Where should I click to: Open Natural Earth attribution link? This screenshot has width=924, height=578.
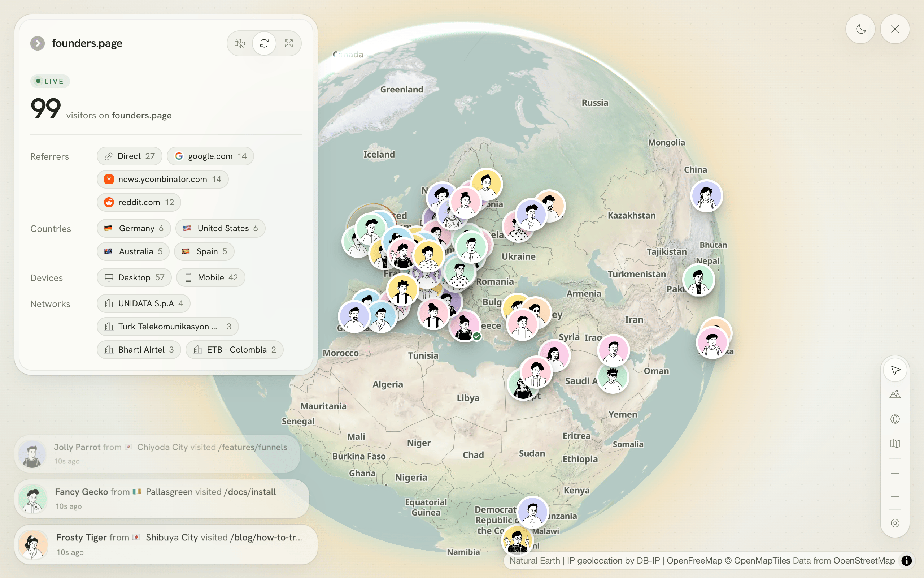click(535, 560)
